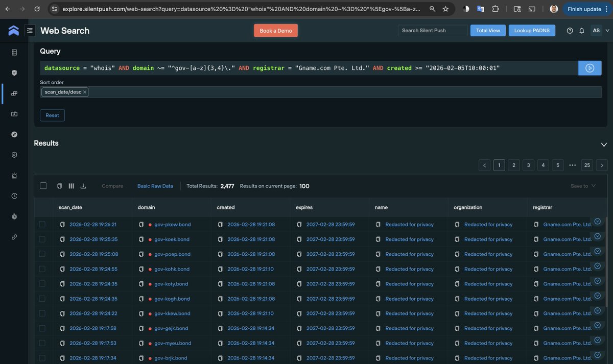
Task: Switch to Basic Raw Data view
Action: click(155, 186)
